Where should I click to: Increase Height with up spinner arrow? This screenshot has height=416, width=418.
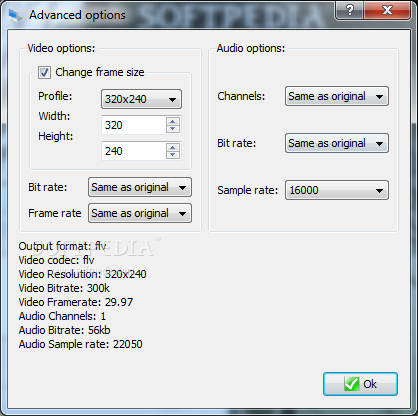(173, 147)
